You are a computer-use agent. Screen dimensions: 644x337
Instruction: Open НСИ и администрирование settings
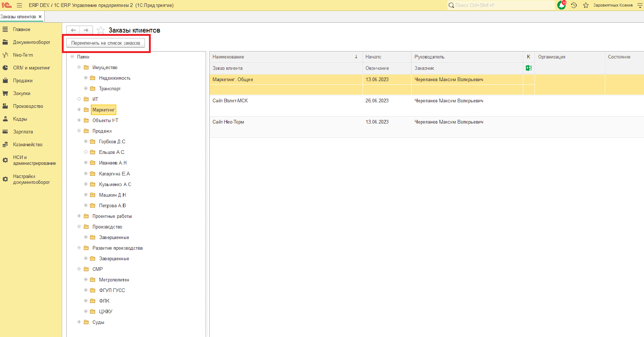34,160
